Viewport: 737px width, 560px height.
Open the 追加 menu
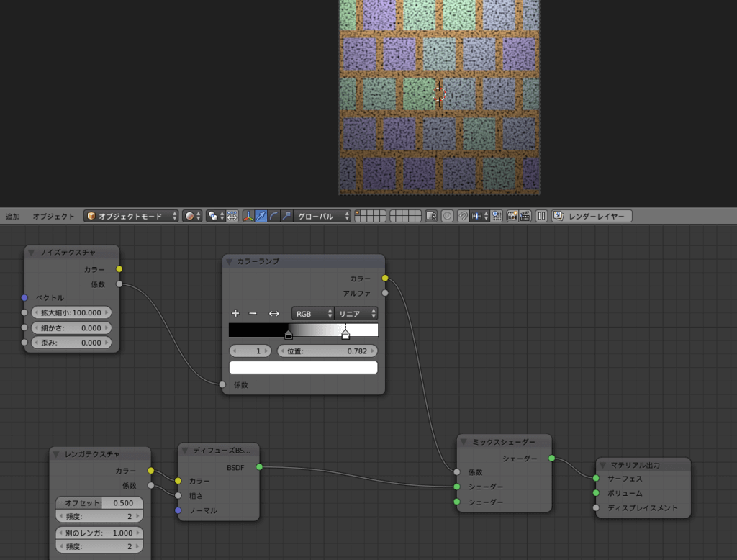[13, 216]
